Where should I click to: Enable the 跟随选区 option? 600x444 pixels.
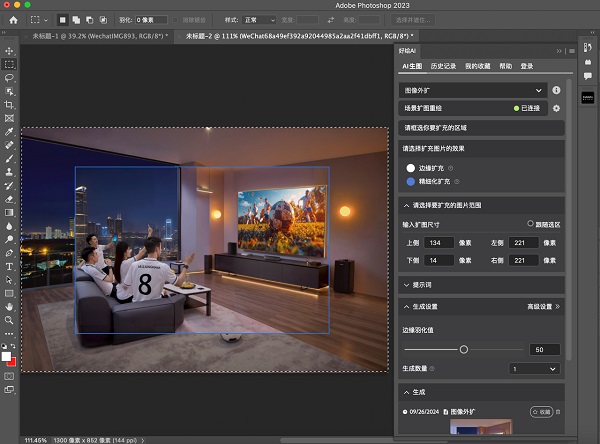(x=531, y=224)
